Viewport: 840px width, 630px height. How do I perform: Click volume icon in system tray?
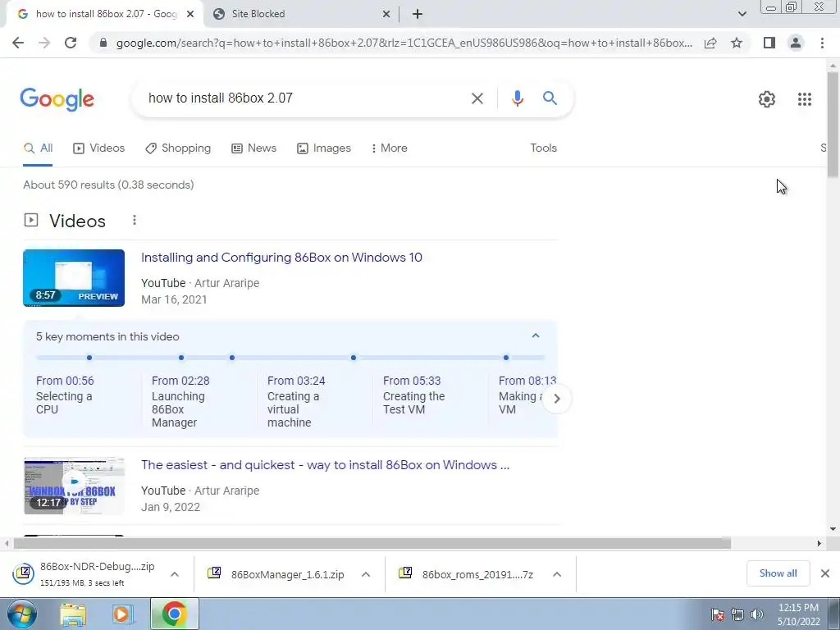coord(757,614)
